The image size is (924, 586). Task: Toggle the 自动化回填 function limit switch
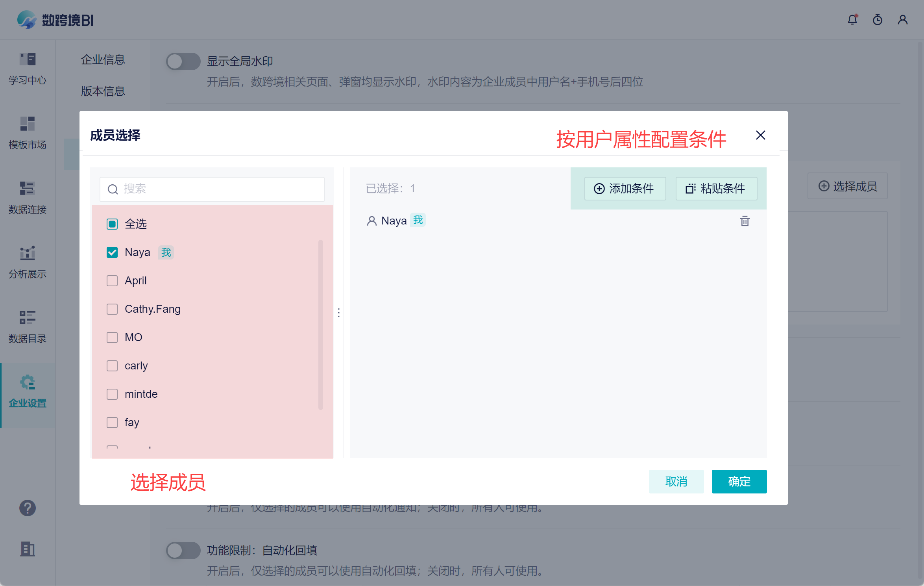pyautogui.click(x=183, y=550)
